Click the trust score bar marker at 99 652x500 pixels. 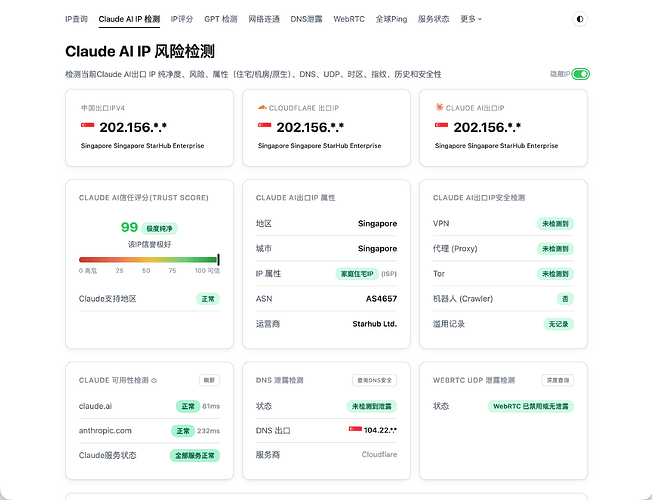pyautogui.click(x=218, y=260)
